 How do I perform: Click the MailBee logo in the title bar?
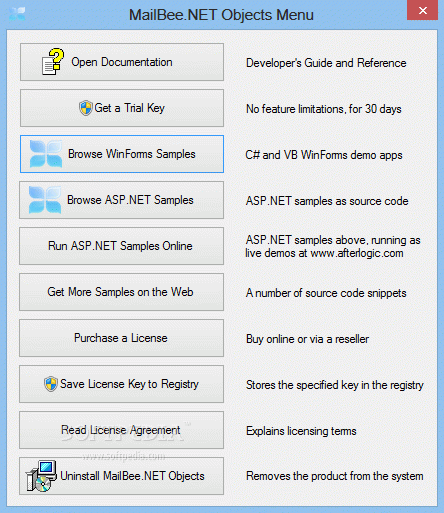coord(17,14)
